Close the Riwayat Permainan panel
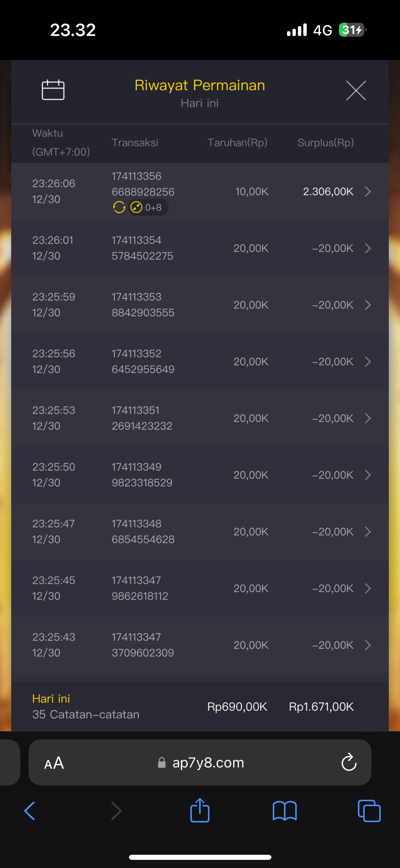 356,91
